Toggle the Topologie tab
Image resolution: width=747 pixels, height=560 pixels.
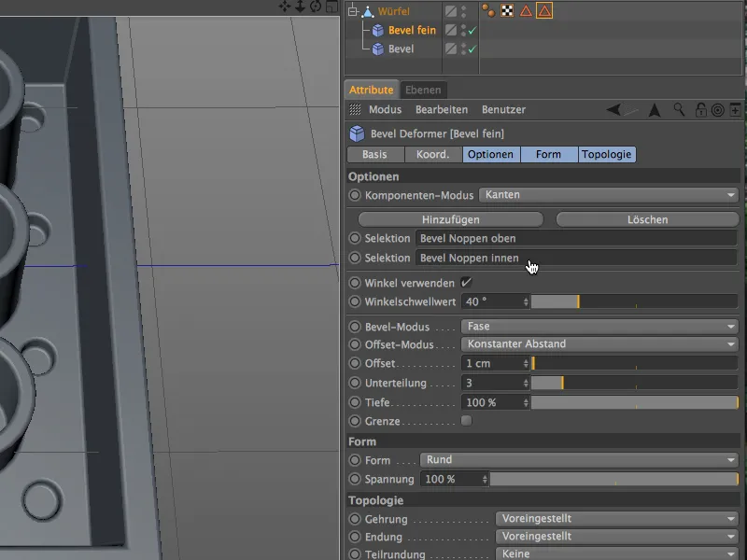pyautogui.click(x=606, y=154)
